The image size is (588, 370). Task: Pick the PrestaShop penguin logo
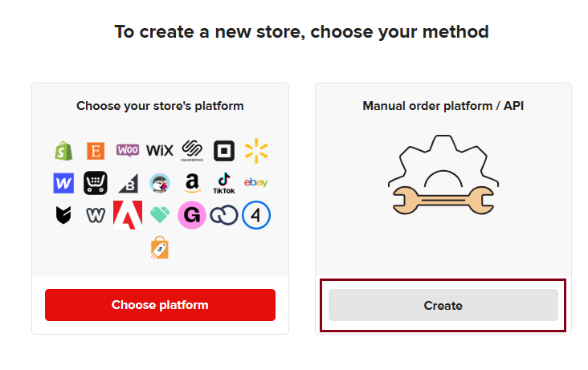pyautogui.click(x=160, y=183)
